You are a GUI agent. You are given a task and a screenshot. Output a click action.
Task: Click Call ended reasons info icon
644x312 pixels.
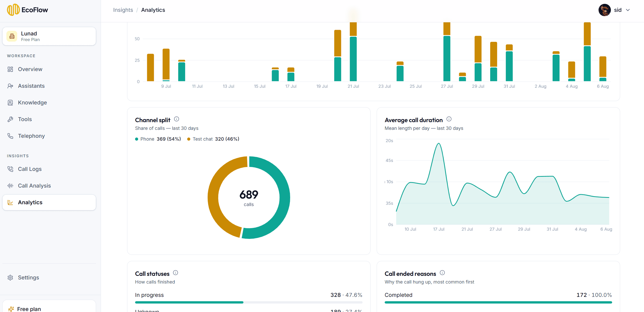[442, 273]
